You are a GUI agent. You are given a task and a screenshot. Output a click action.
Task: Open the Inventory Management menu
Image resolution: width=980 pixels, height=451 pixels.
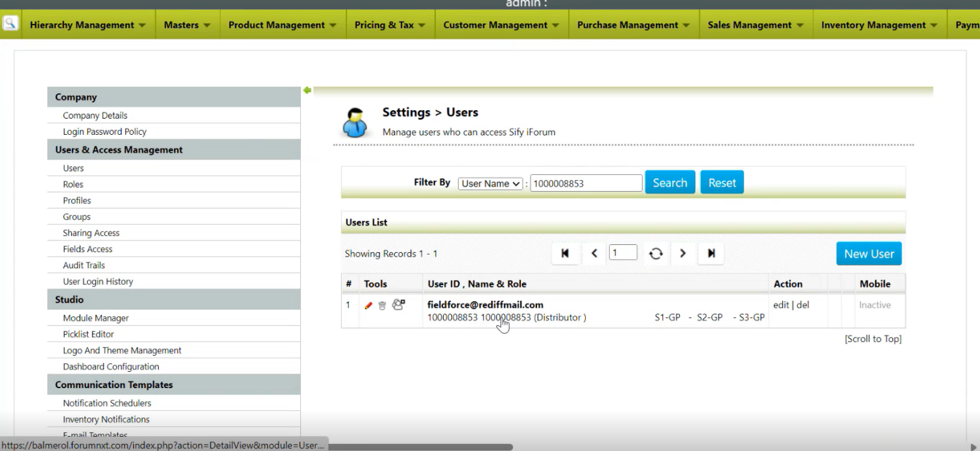click(x=879, y=25)
